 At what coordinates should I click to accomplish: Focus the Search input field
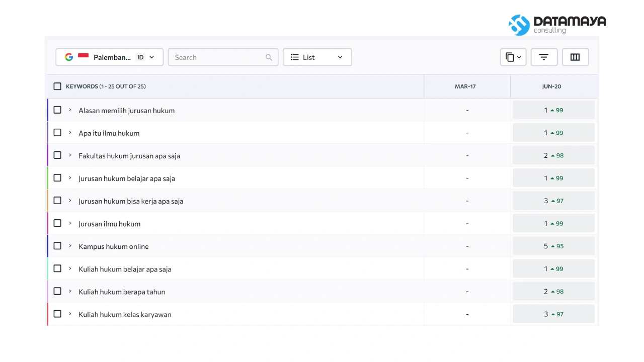coord(223,57)
